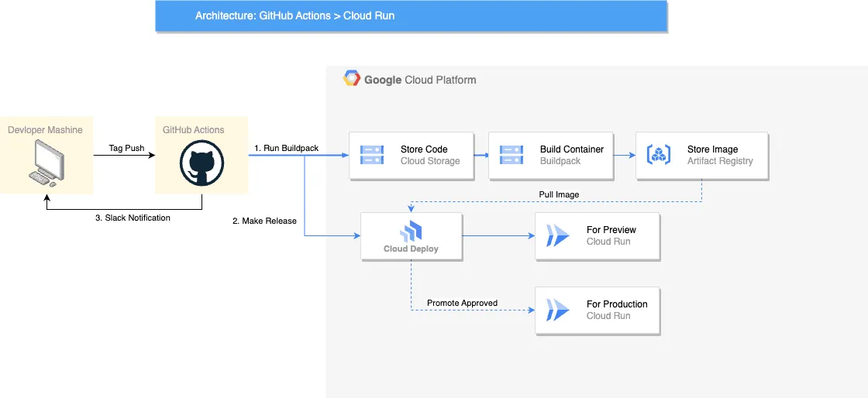
Task: Click the Google Cloud Platform hexagon logo
Action: [x=352, y=79]
